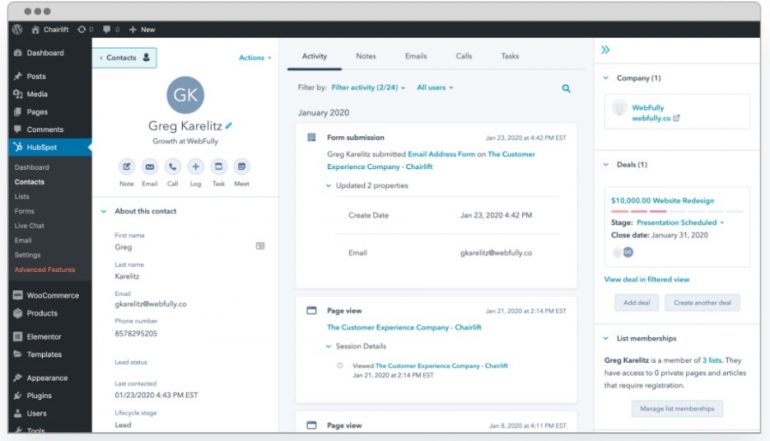
Task: Switch to the Activity tab
Action: tap(314, 56)
